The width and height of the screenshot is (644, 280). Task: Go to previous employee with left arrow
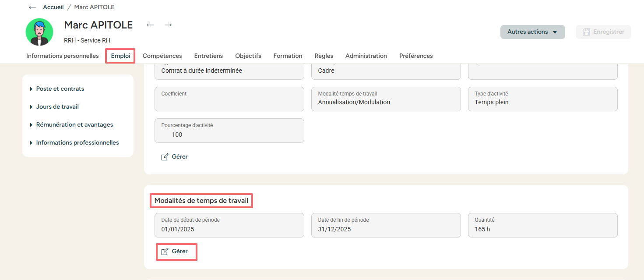[x=150, y=25]
